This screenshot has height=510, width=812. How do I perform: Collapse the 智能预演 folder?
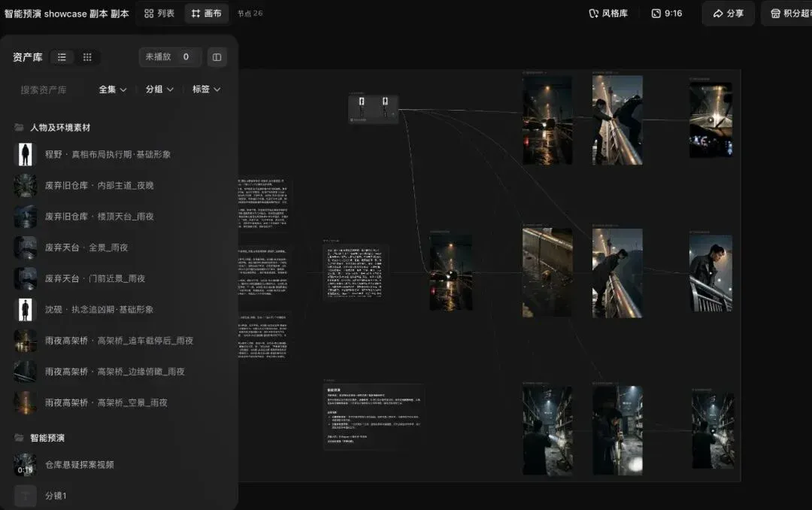tap(39, 438)
